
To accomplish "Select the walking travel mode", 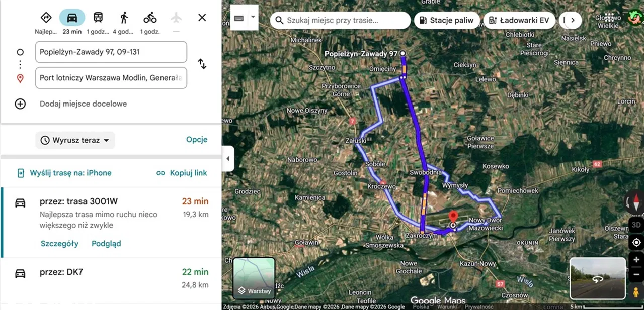I will point(124,18).
